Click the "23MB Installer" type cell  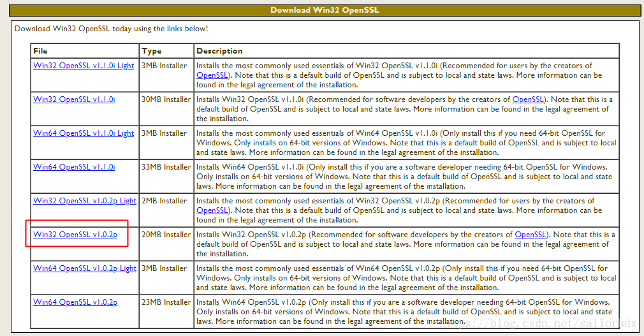point(166,302)
